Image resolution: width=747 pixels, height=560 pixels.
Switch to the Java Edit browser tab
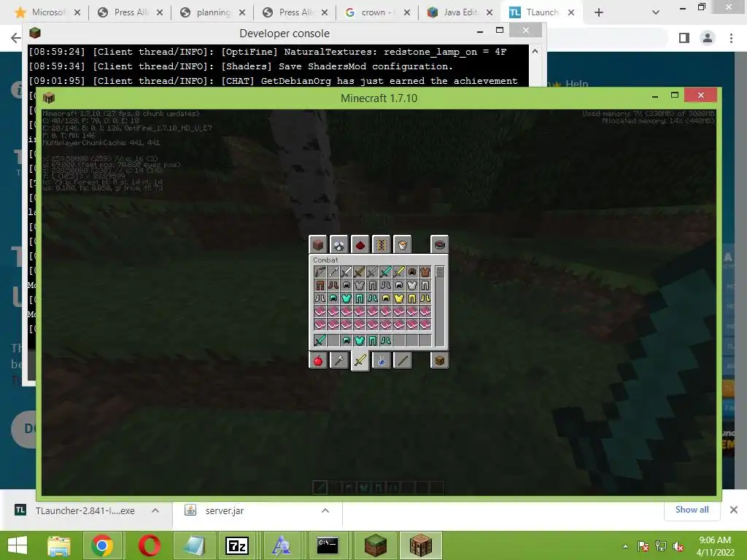460,12
